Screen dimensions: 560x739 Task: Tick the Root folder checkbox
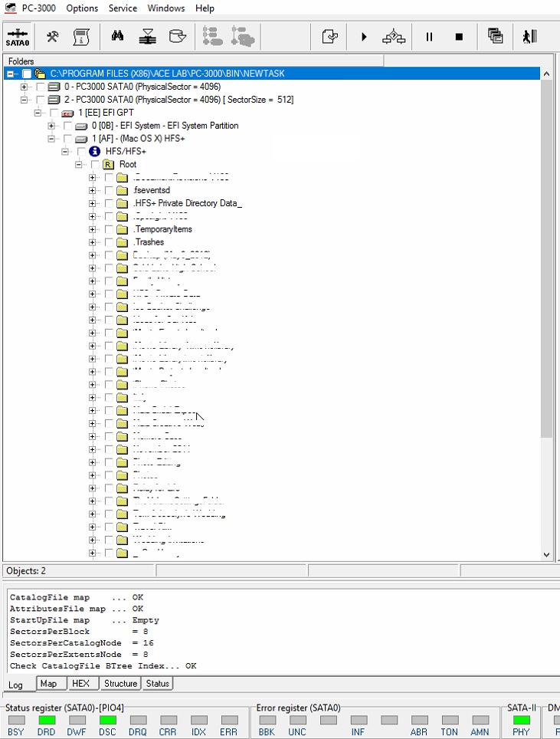[x=95, y=165]
